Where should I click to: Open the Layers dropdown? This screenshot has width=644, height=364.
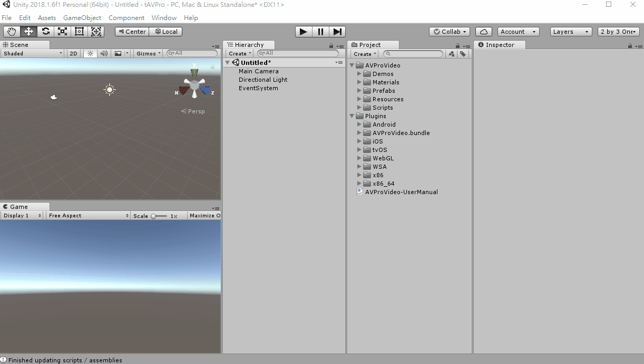(x=571, y=32)
